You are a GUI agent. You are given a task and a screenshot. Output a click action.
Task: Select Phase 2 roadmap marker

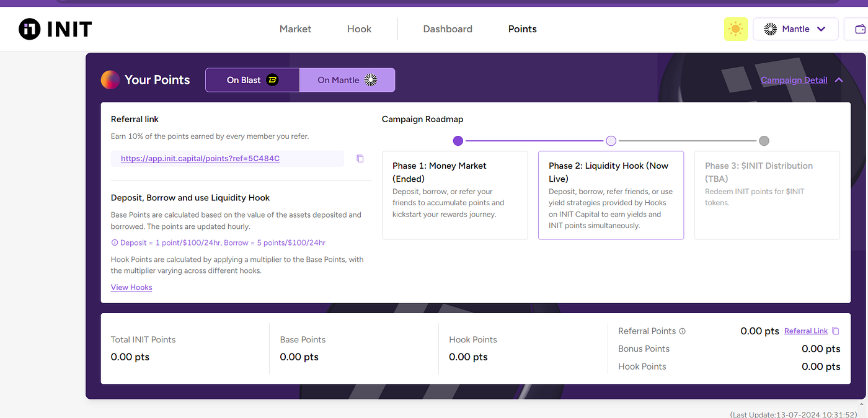click(x=611, y=141)
